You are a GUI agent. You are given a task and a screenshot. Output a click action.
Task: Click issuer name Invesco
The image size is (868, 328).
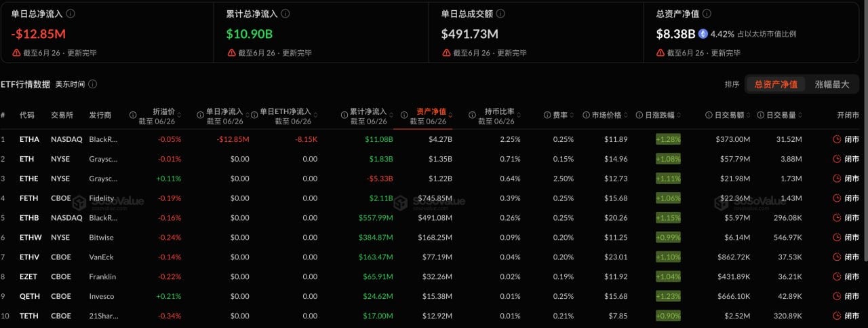pos(102,296)
